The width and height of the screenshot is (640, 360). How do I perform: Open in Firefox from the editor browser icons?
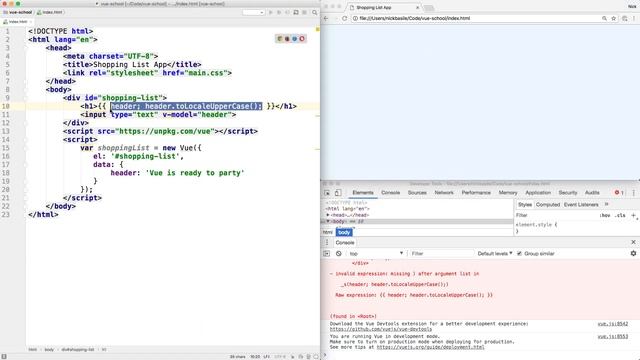tap(287, 39)
